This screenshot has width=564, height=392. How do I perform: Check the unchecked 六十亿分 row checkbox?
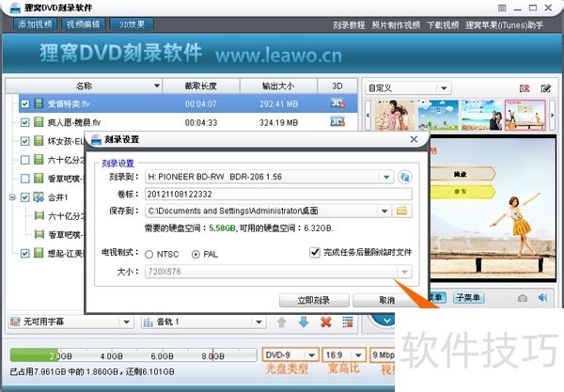point(24,160)
